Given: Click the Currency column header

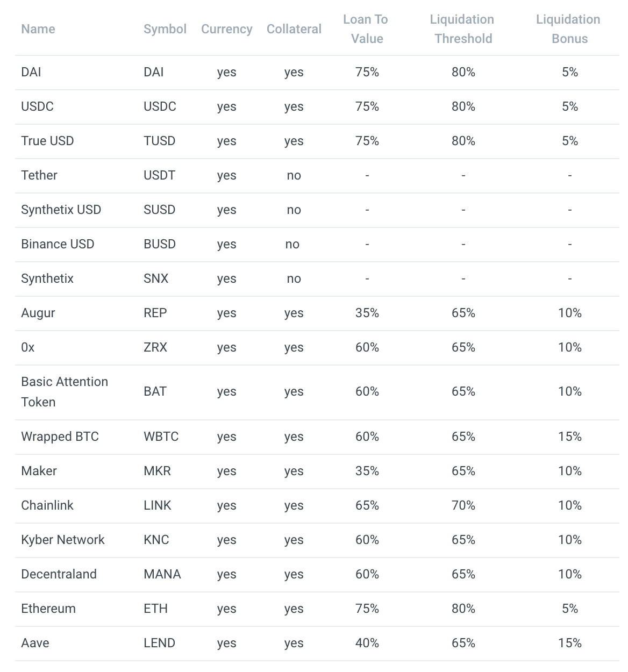Looking at the screenshot, I should click(227, 29).
